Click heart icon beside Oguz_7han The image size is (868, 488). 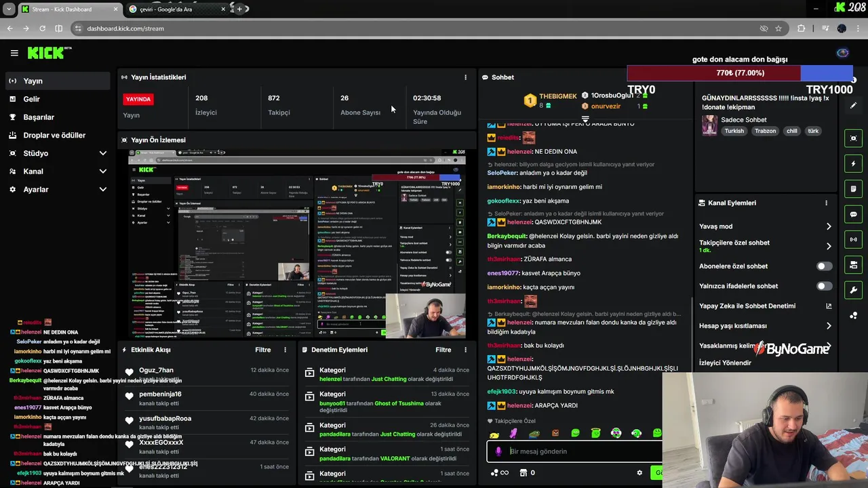[129, 371]
